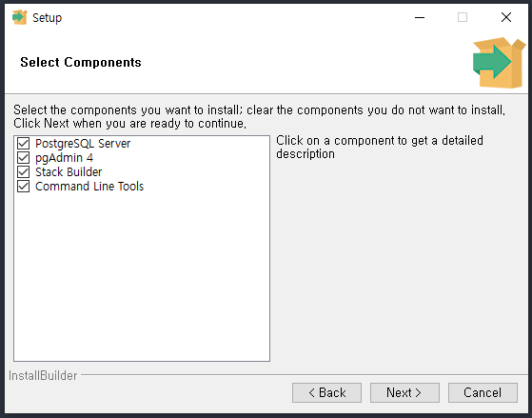Select the pgAdmin 4 component label

coord(64,158)
